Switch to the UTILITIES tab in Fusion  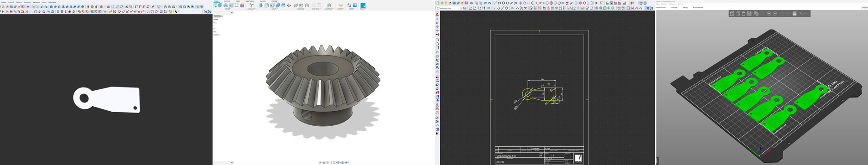point(274,1)
